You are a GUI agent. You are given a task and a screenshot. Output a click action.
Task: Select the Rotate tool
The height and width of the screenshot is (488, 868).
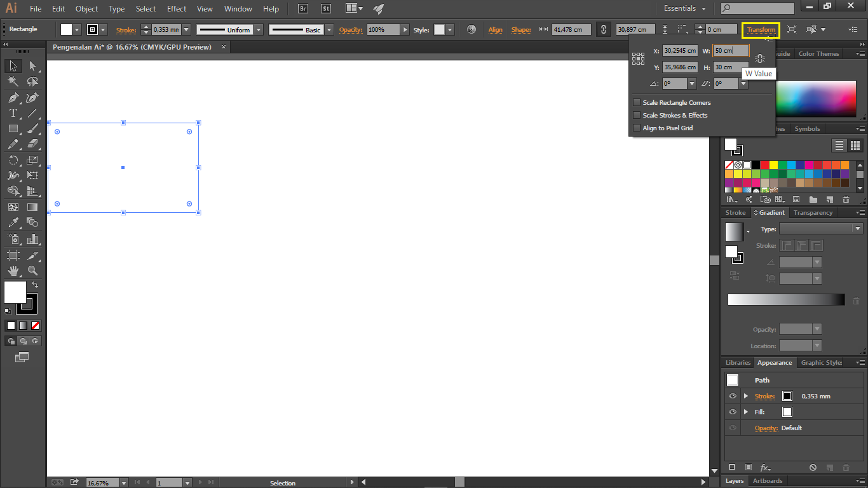tap(13, 159)
